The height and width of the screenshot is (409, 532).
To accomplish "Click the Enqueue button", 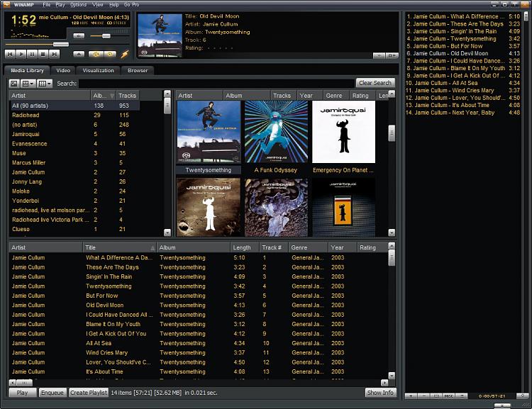I will 52,393.
